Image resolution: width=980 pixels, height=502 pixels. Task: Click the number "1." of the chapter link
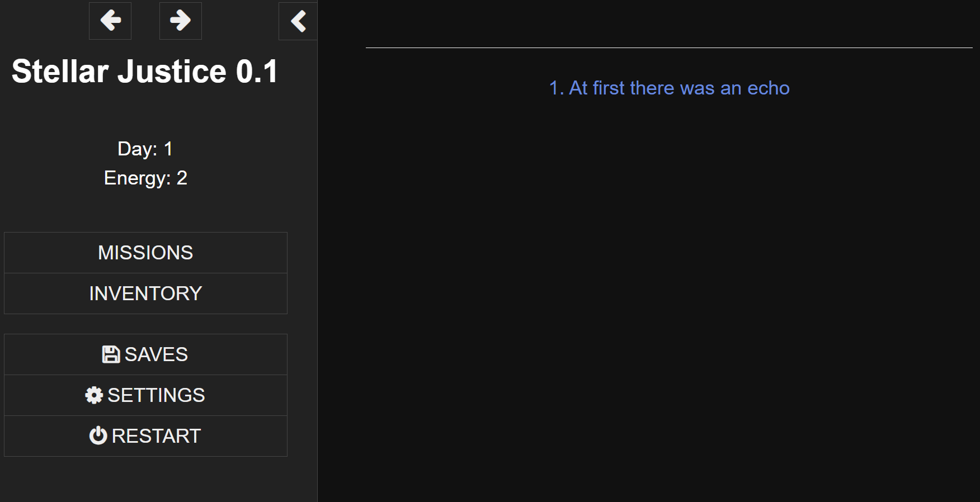[557, 88]
